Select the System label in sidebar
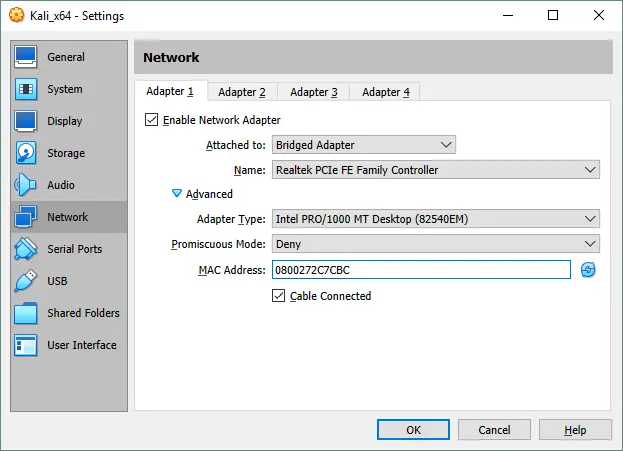The width and height of the screenshot is (623, 451). click(x=65, y=89)
